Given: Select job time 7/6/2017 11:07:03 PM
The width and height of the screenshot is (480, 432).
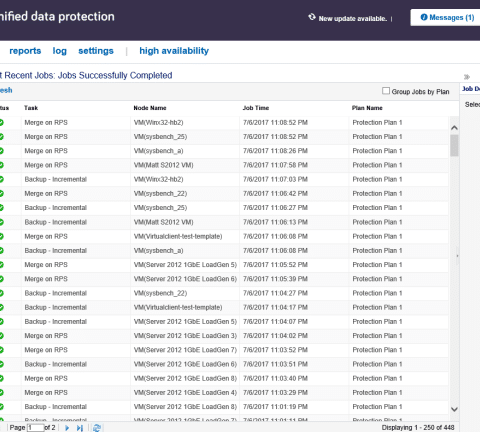Looking at the screenshot, I should click(275, 179).
